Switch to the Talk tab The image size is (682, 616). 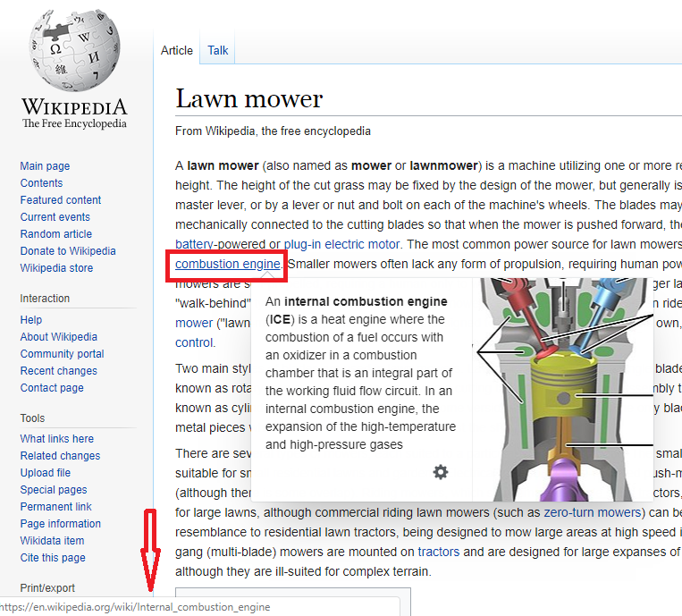pos(217,50)
